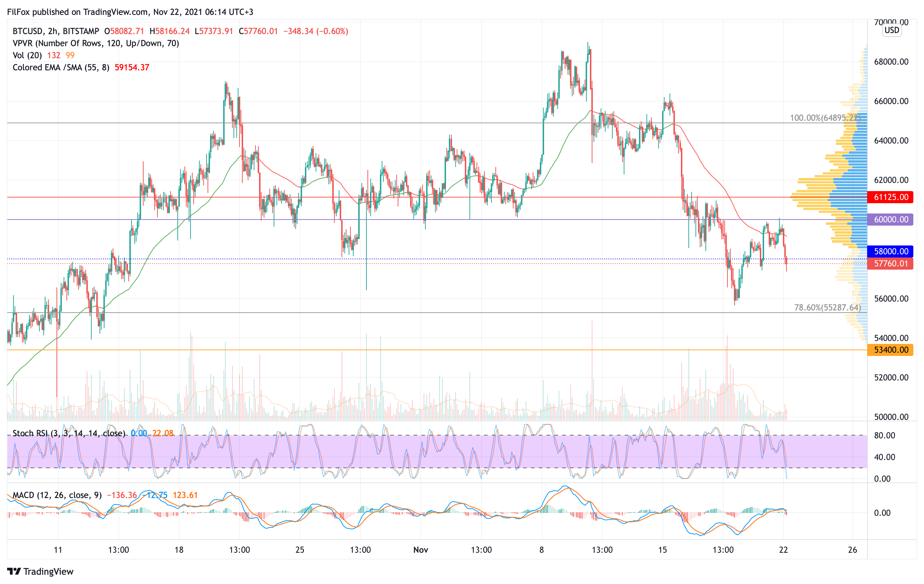Click the 22 date on time axis
The image size is (924, 584).
pyautogui.click(x=783, y=550)
